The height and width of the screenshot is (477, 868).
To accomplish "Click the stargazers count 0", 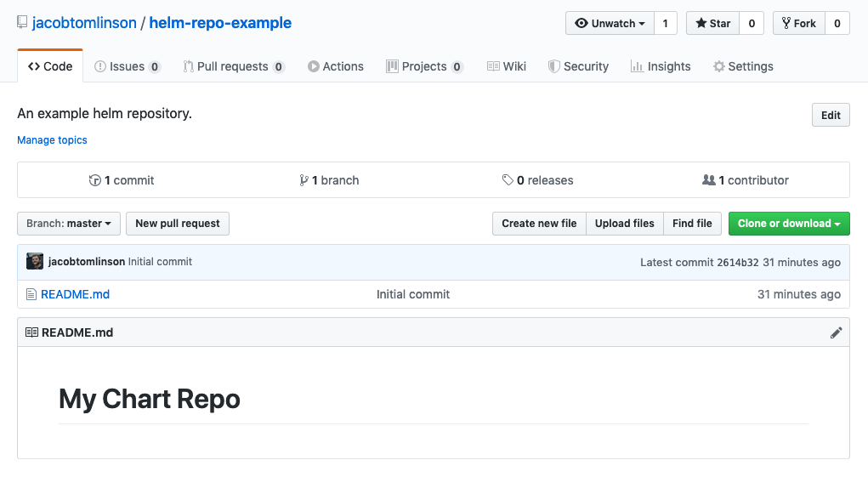I will click(x=752, y=23).
